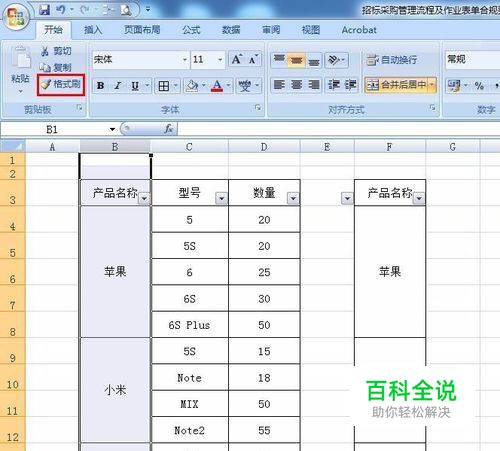Align text to top
This screenshot has height=451, width=500.
pos(279,60)
